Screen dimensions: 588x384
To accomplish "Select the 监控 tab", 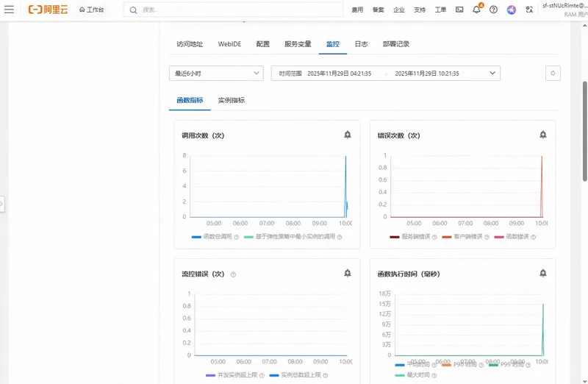I will click(x=333, y=44).
